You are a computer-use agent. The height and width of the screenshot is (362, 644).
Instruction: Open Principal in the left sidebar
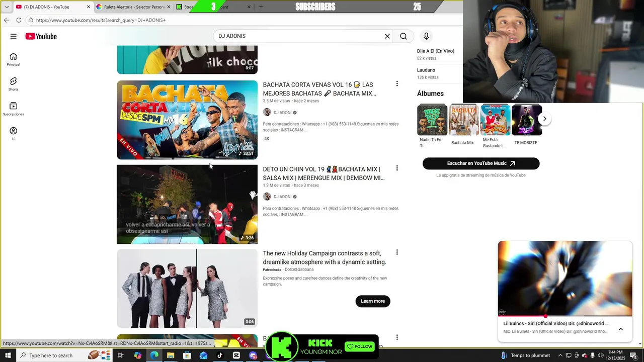(14, 59)
